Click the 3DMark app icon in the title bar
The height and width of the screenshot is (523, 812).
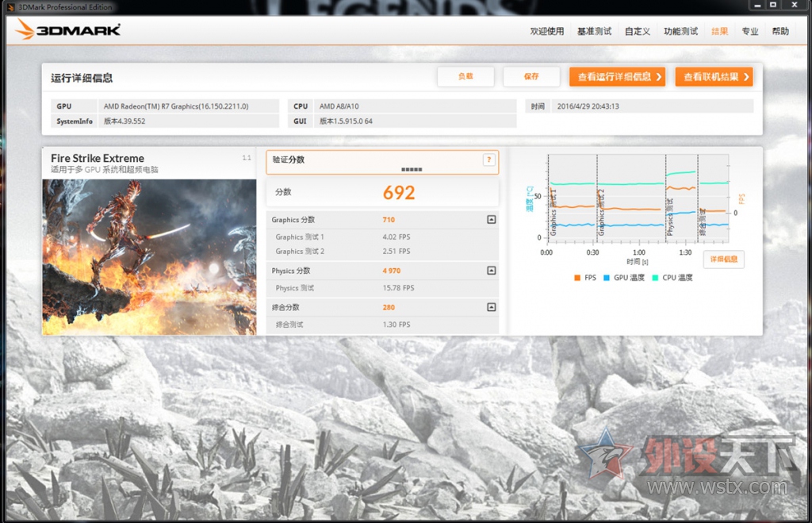(x=10, y=7)
